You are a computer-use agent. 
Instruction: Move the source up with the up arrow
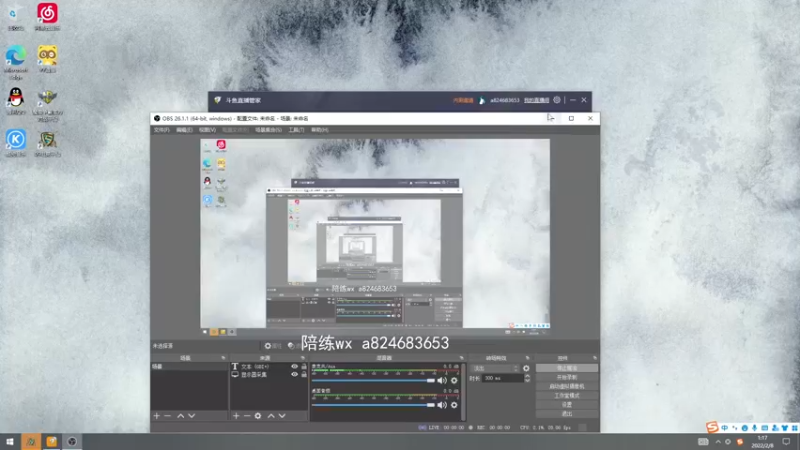pyautogui.click(x=271, y=416)
